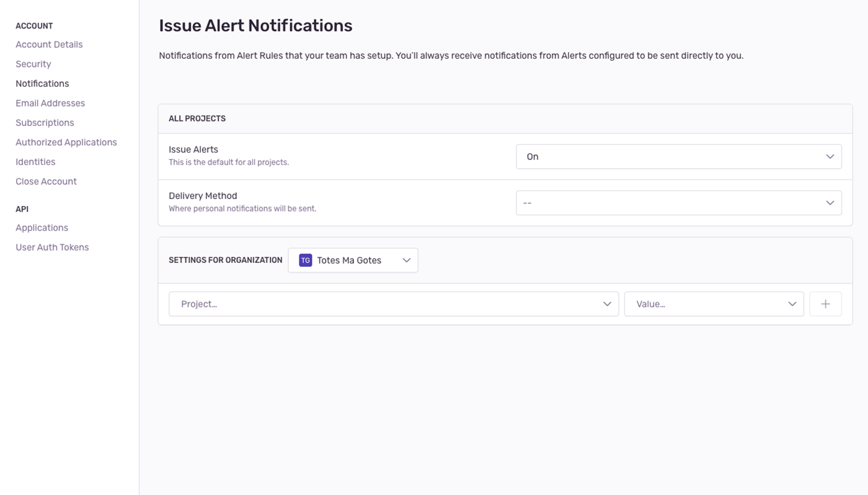
Task: Click the chevron on the Value selector
Action: (x=792, y=303)
